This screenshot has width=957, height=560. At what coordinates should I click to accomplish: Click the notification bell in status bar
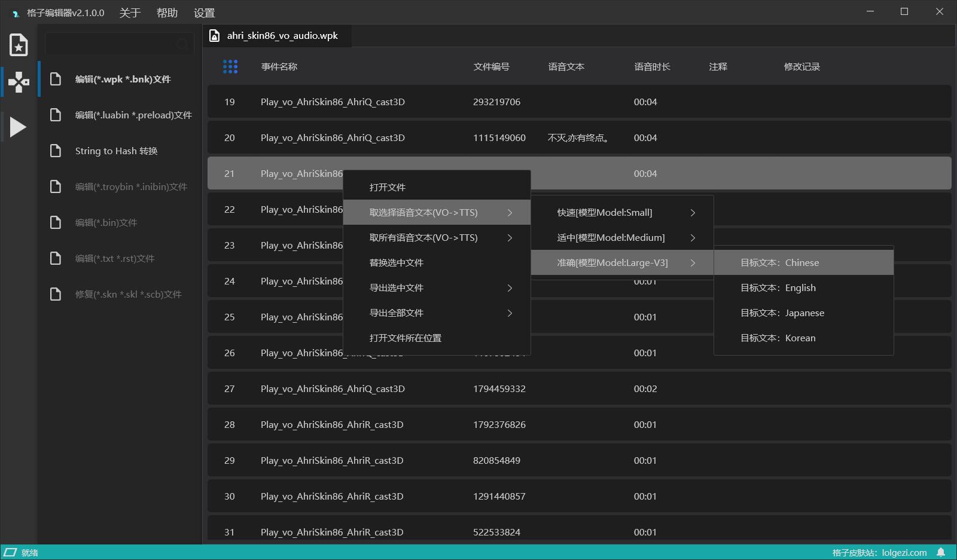pos(941,552)
